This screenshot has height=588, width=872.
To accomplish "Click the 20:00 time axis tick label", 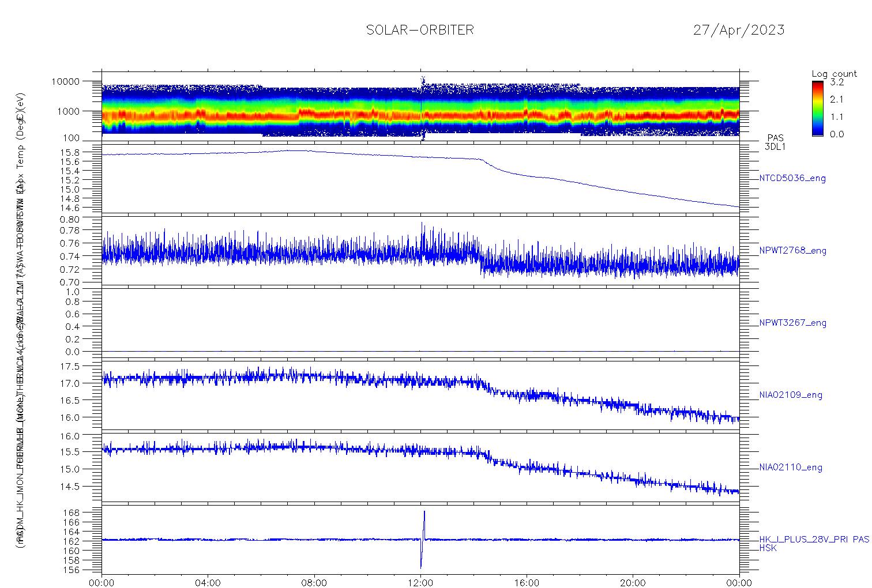I will 633,583.
